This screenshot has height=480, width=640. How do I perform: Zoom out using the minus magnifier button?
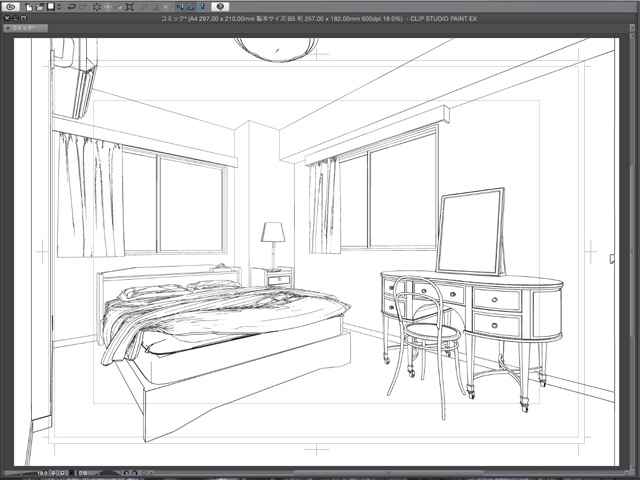point(53,473)
